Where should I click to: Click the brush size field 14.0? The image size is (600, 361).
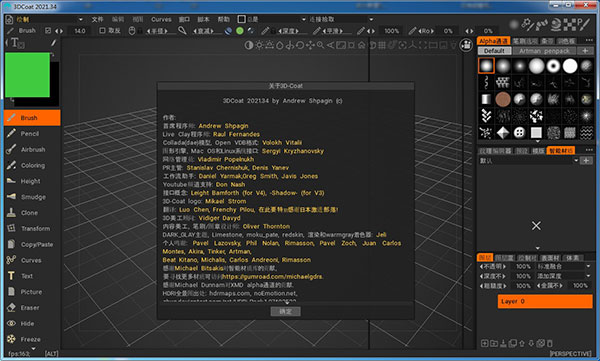(x=80, y=31)
